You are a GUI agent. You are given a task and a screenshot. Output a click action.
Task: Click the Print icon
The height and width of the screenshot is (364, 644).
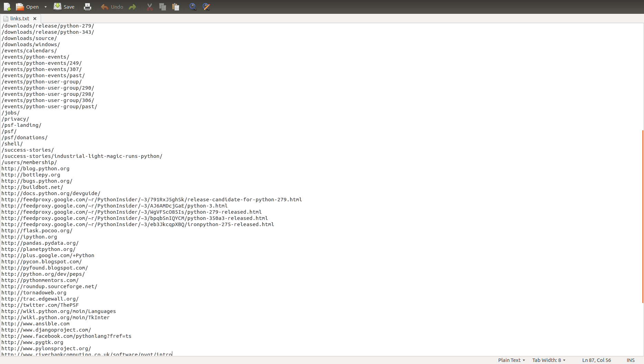pyautogui.click(x=88, y=7)
